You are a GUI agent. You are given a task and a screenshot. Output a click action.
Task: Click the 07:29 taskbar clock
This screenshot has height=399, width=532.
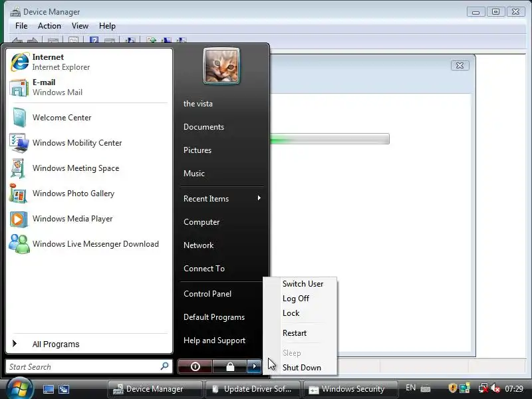pos(513,388)
